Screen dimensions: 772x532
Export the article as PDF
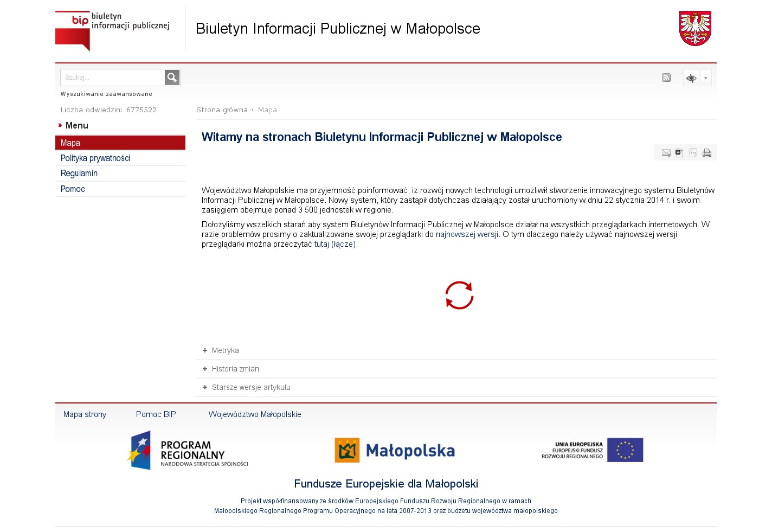[x=679, y=153]
